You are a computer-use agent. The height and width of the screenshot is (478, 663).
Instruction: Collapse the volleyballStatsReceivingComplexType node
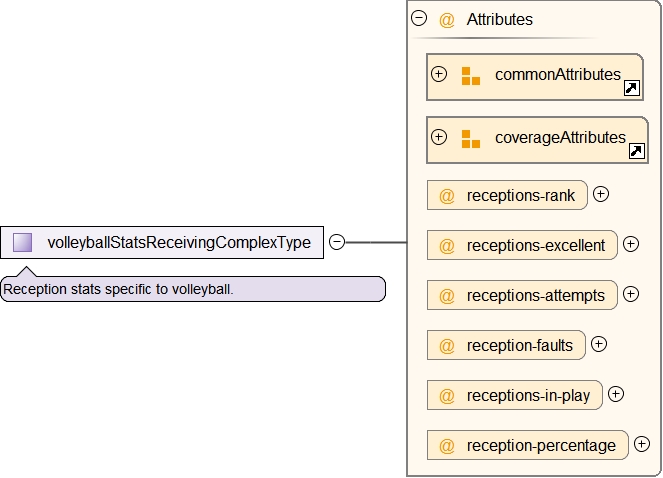[337, 242]
